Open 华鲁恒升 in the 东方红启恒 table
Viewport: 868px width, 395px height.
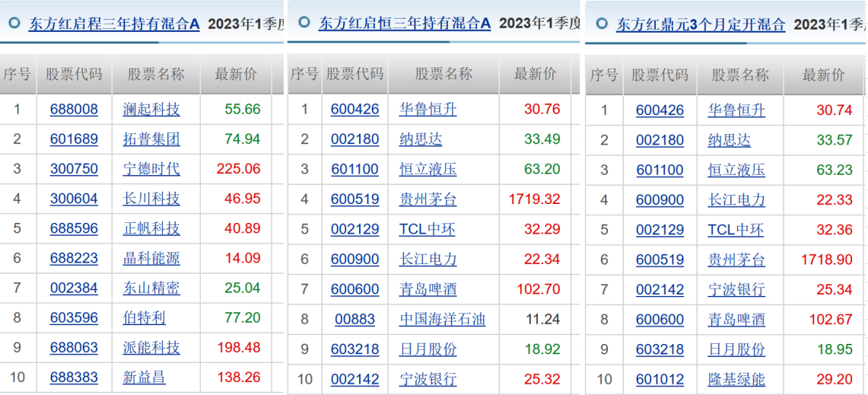click(x=428, y=110)
